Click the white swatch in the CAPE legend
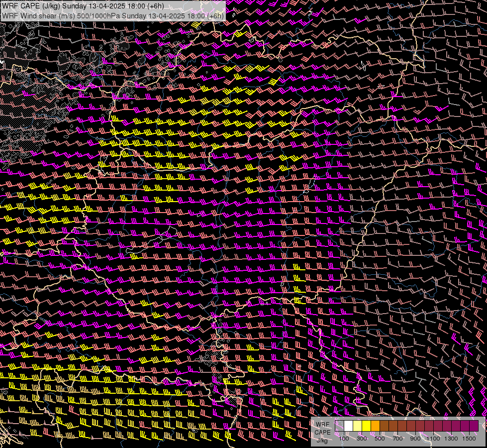The width and height of the screenshot is (487, 448). 349,426
